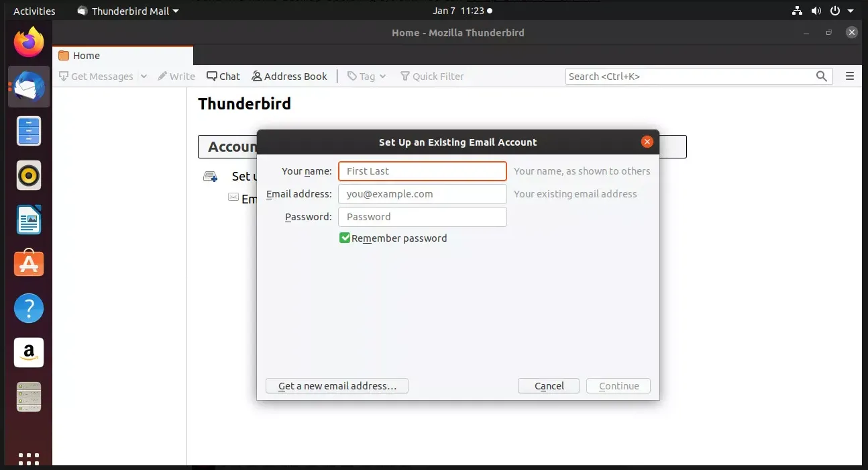Open the Help icon in the dock
This screenshot has height=470, width=868.
point(29,308)
